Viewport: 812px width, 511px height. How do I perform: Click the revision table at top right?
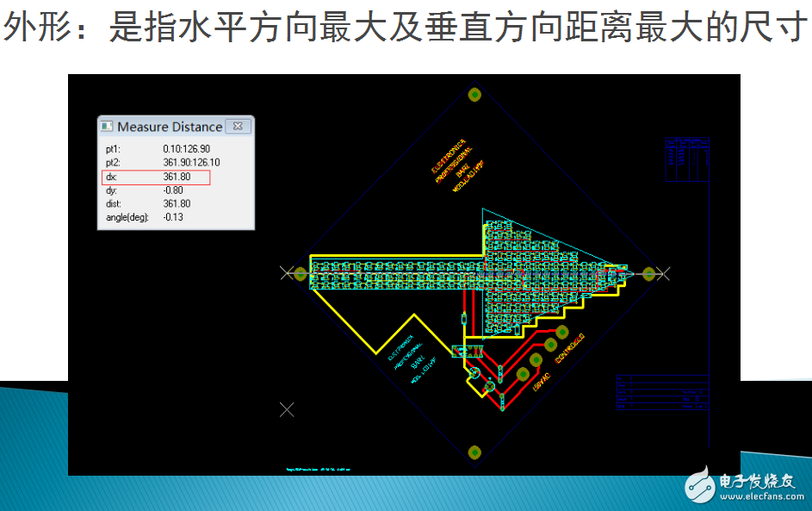687,159
